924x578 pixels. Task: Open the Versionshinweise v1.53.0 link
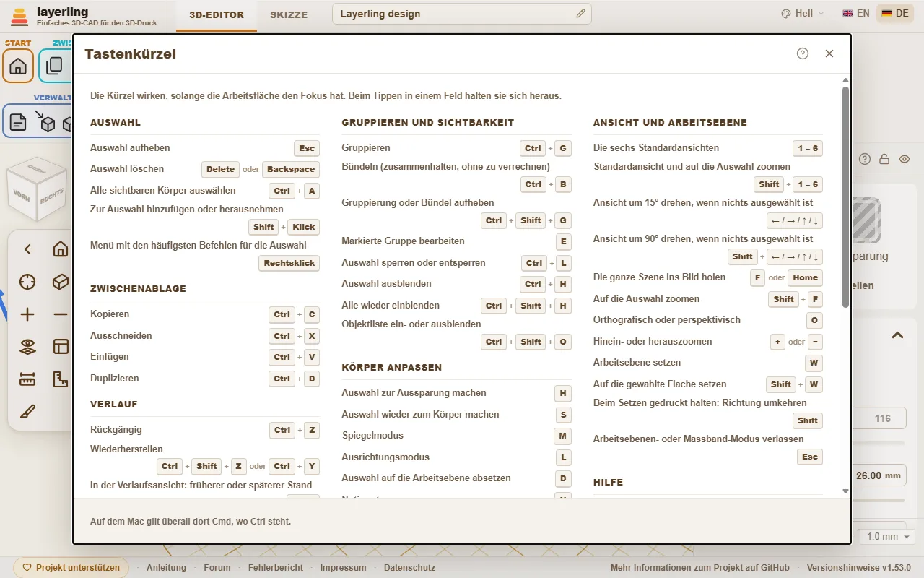pos(859,568)
